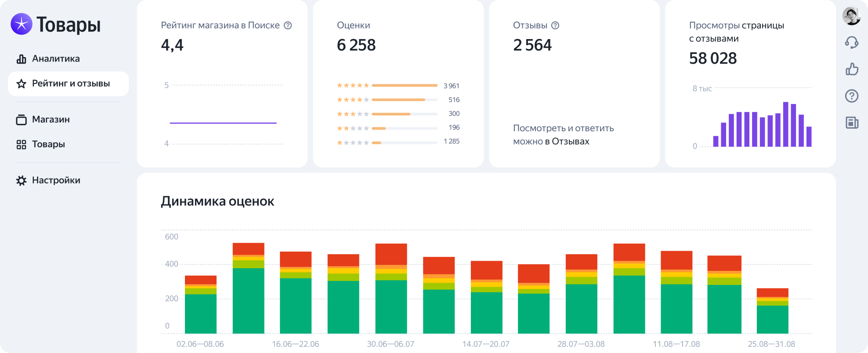
Task: Show hint for Рейтинг магазина в Поиске
Action: (x=288, y=25)
